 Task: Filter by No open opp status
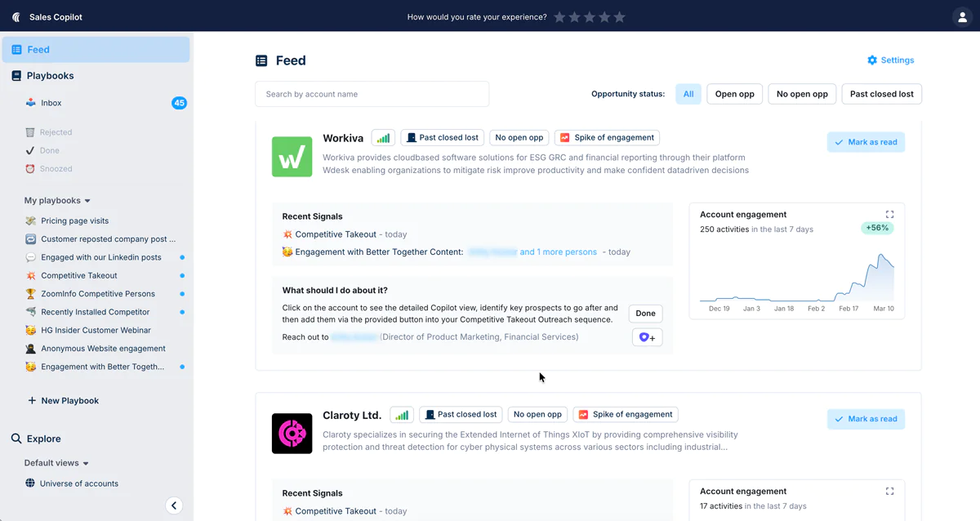tap(802, 94)
